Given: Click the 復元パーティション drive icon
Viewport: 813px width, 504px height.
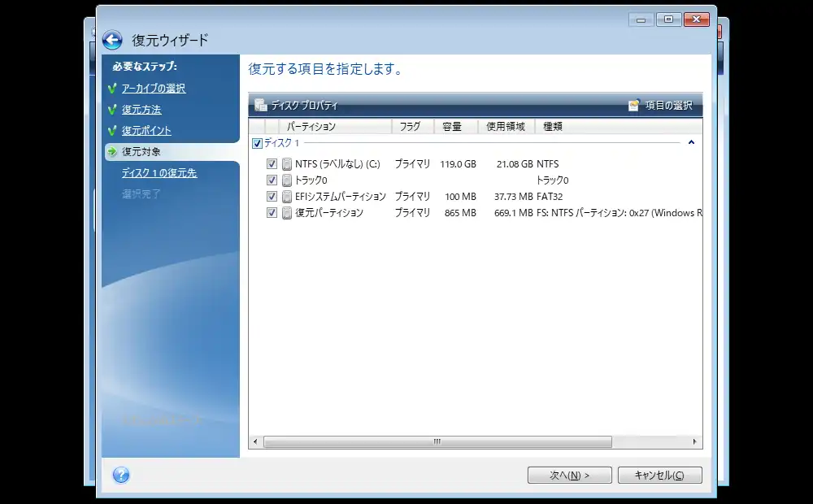Looking at the screenshot, I should (x=287, y=213).
